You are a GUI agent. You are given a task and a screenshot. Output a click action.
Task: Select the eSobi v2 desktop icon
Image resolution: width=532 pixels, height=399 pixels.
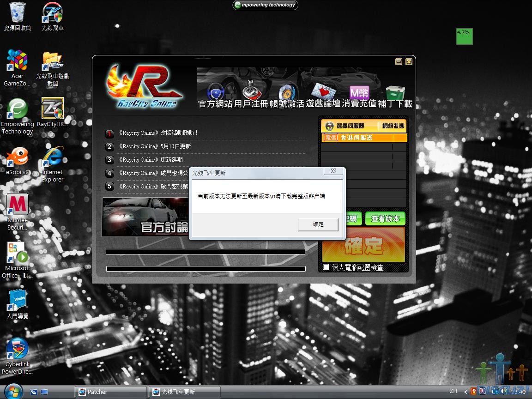point(17,161)
